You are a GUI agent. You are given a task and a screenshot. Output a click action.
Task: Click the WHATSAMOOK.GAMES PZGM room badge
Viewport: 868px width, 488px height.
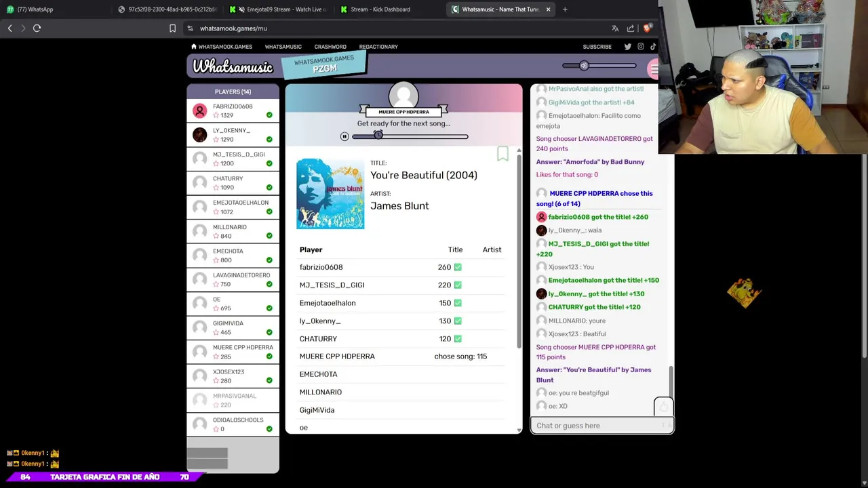324,65
